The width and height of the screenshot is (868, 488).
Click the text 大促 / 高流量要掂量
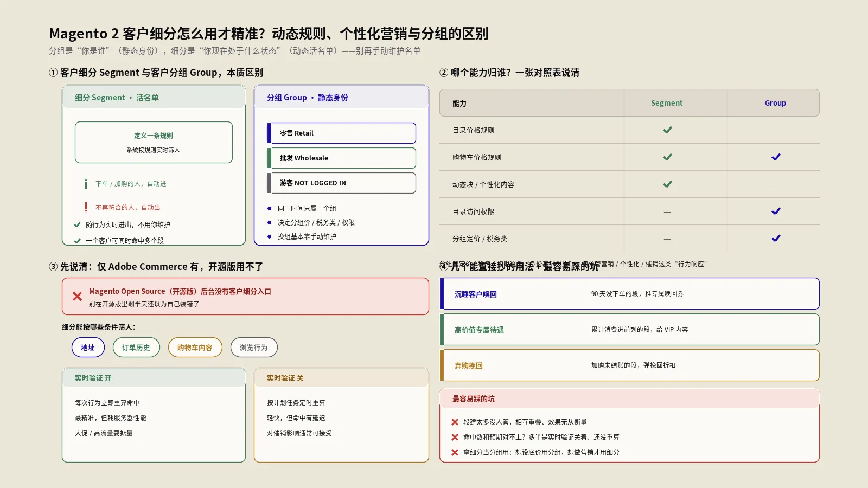(x=104, y=433)
